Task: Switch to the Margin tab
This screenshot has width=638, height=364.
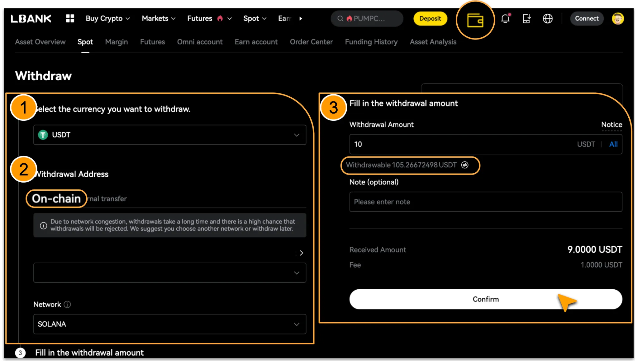Action: click(116, 42)
